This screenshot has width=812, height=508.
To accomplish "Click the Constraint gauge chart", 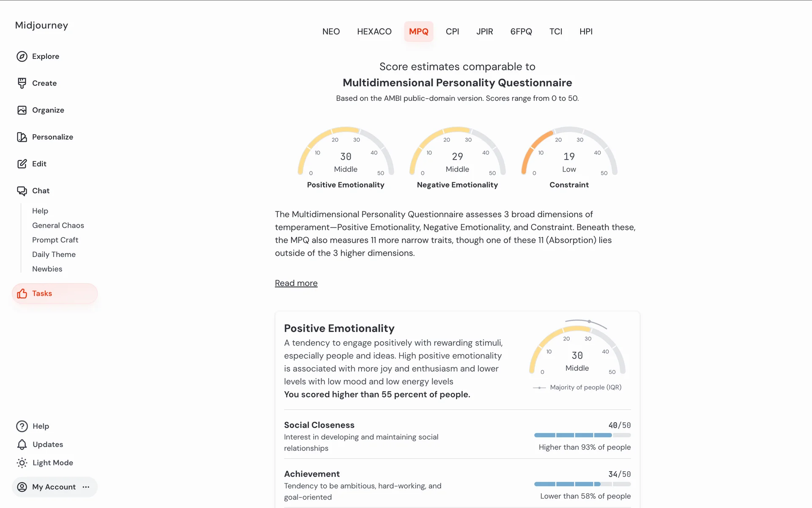I will (x=569, y=152).
